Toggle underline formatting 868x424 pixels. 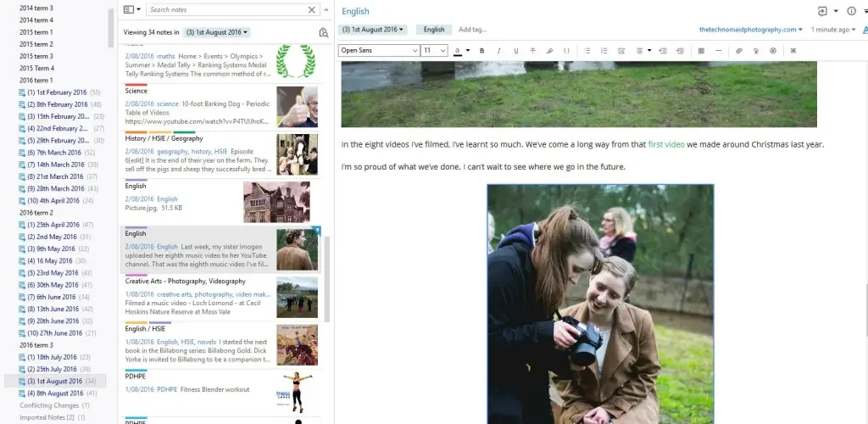tap(516, 50)
